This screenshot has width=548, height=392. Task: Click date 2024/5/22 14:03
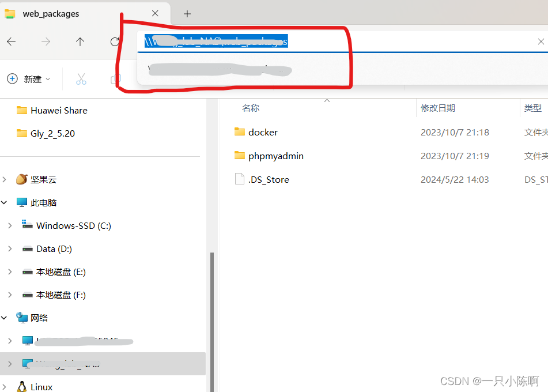[455, 179]
